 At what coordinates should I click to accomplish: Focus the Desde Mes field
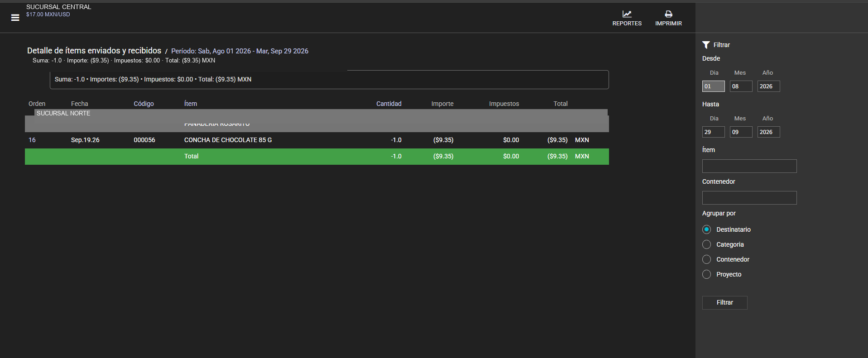coord(741,86)
